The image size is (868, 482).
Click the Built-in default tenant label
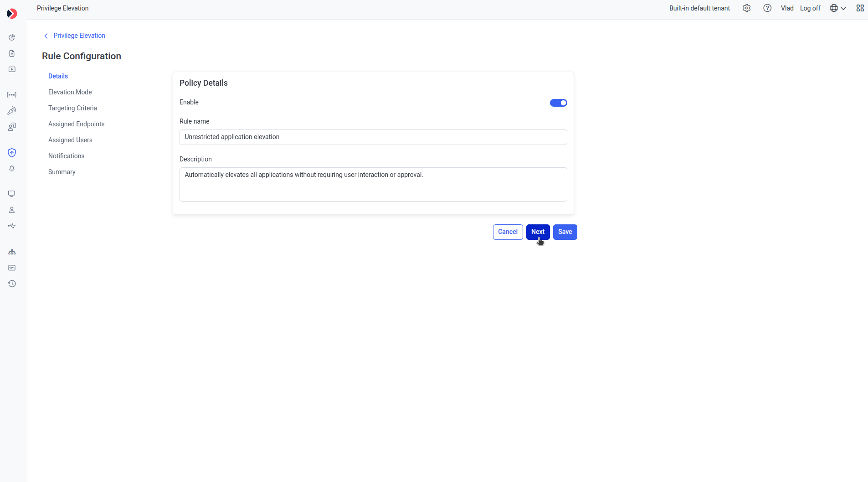pos(699,8)
